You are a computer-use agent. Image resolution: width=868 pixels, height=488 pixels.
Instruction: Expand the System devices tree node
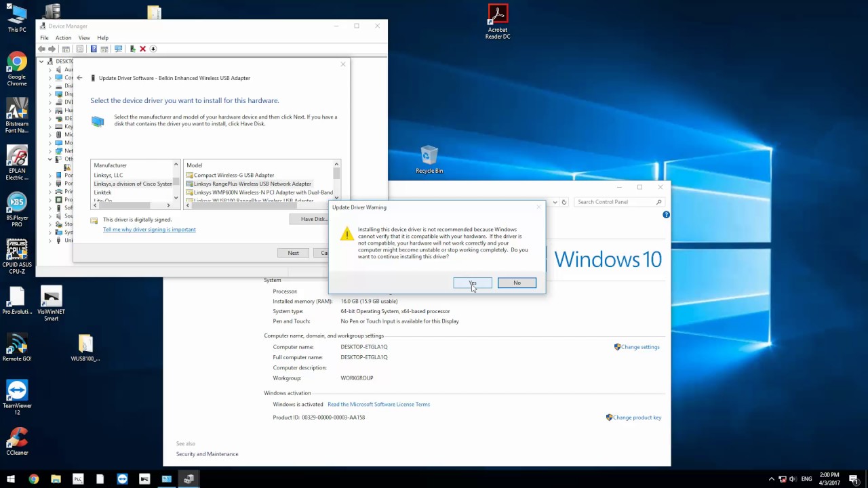[50, 232]
